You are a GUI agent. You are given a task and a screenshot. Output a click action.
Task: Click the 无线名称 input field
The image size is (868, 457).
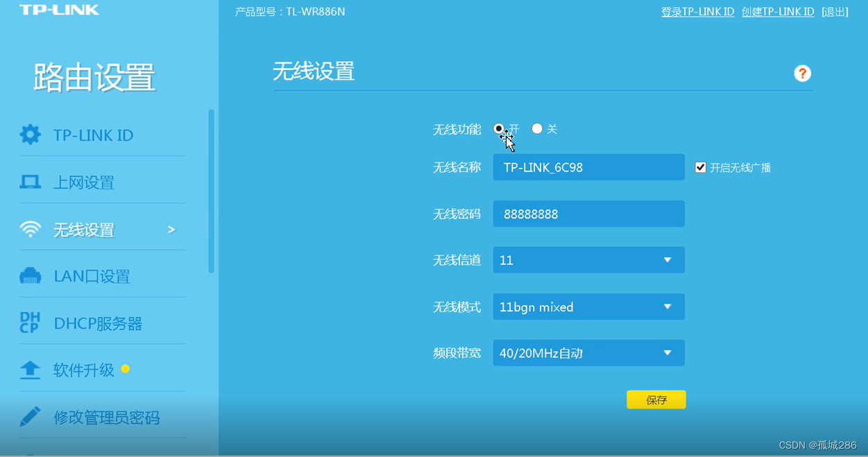589,167
